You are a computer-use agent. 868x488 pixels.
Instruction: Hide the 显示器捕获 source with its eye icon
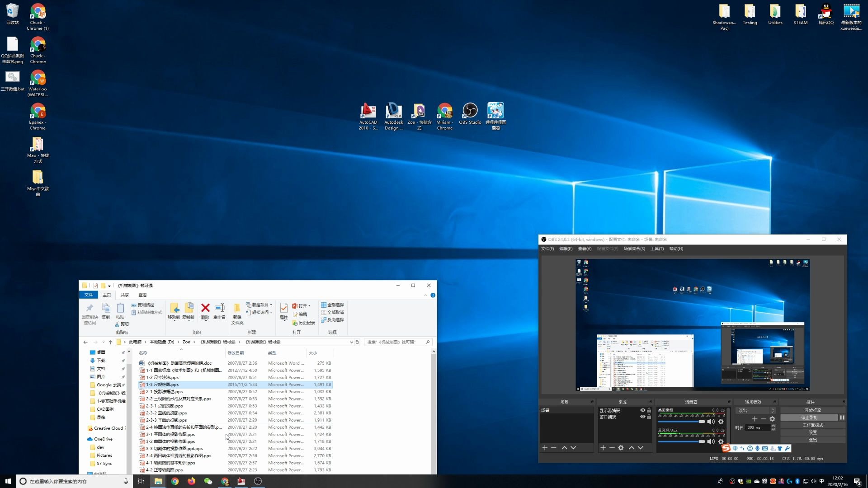coord(642,410)
